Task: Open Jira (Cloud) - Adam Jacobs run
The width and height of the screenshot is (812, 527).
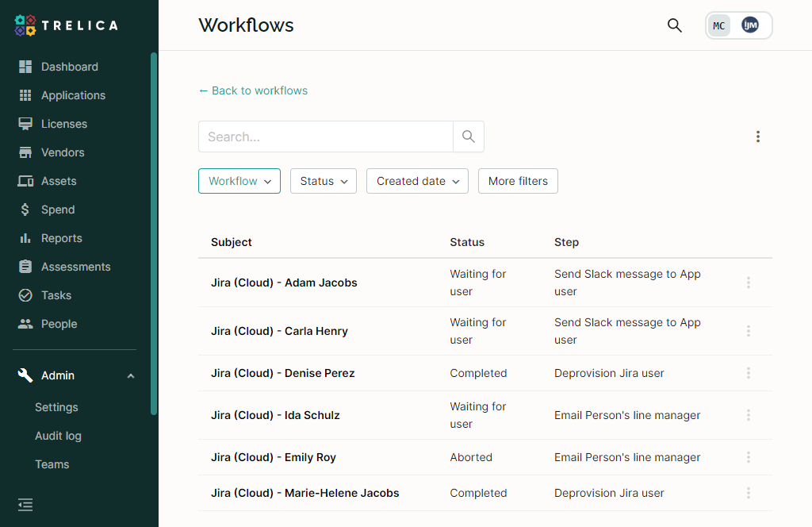Action: (x=284, y=283)
